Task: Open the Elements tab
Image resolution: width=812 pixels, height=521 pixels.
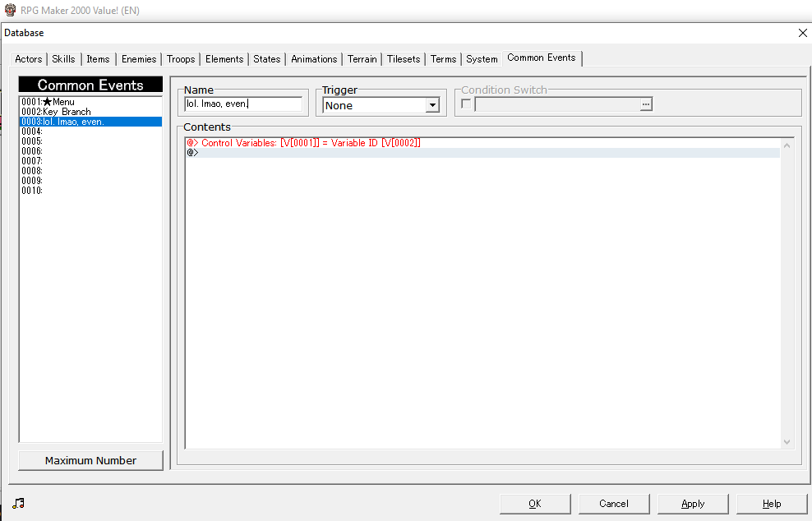Action: (x=224, y=59)
